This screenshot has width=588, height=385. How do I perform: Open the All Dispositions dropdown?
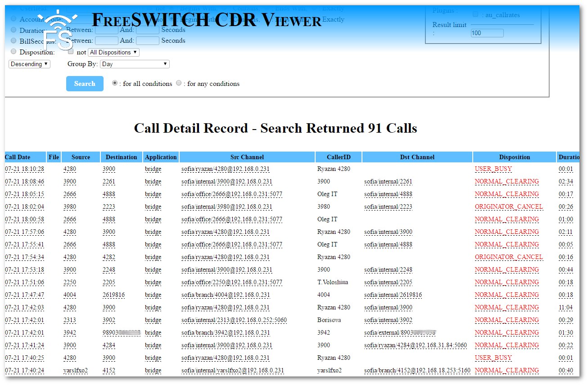point(114,52)
